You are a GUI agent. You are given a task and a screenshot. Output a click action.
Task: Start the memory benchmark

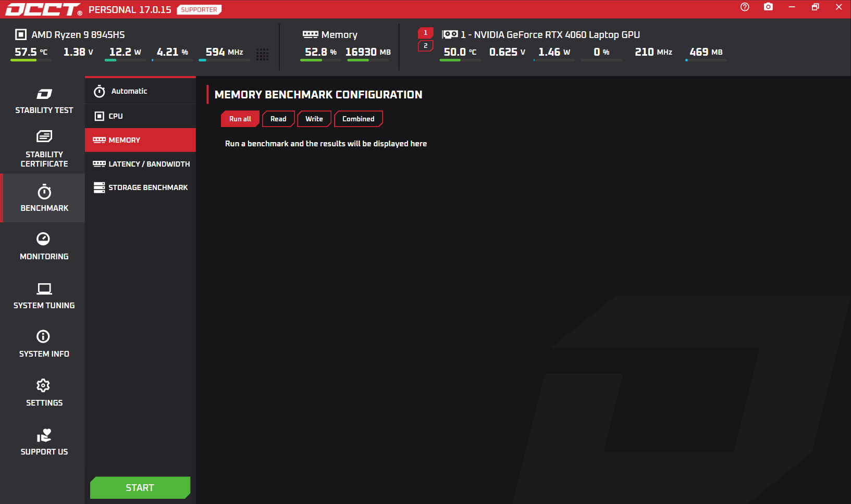click(x=140, y=488)
